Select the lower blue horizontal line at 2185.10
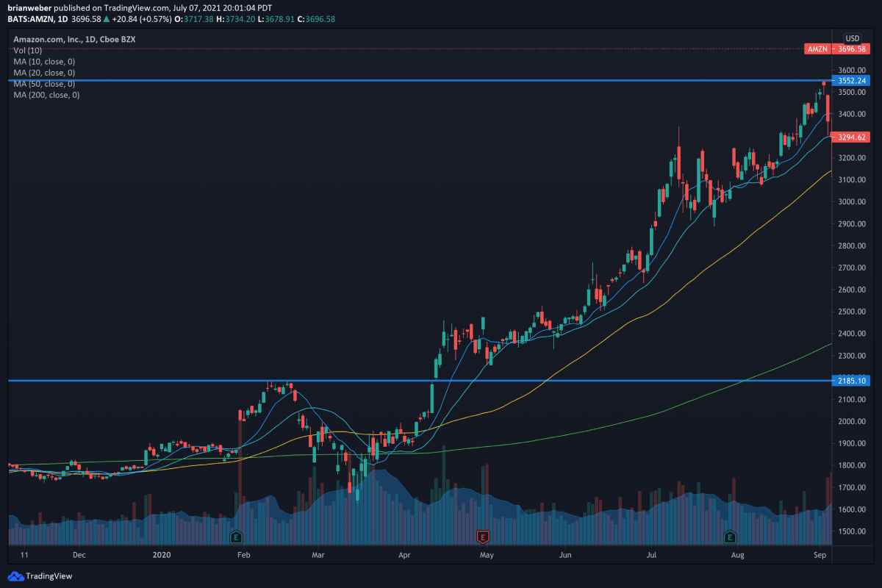The height and width of the screenshot is (588, 882). (x=419, y=381)
